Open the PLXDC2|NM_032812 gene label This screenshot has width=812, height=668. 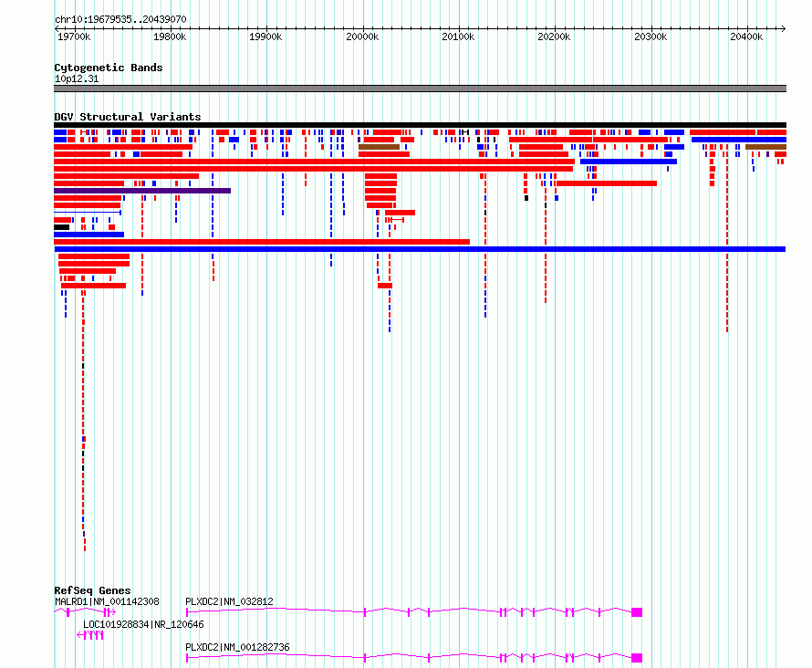tap(229, 601)
